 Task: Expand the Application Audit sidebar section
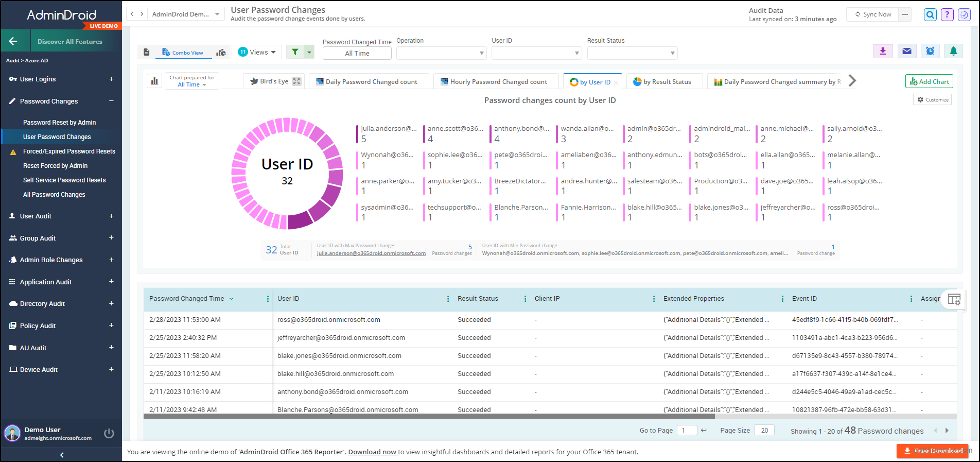111,282
